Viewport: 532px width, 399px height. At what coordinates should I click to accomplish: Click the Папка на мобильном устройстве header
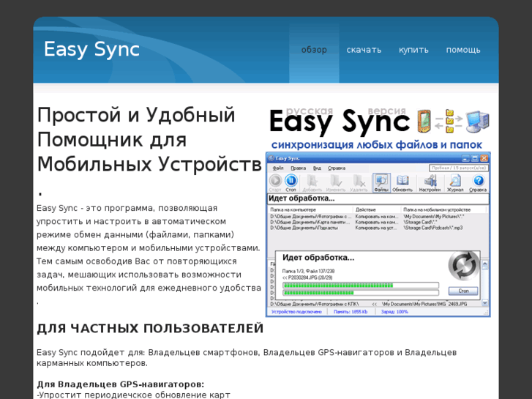(x=445, y=210)
